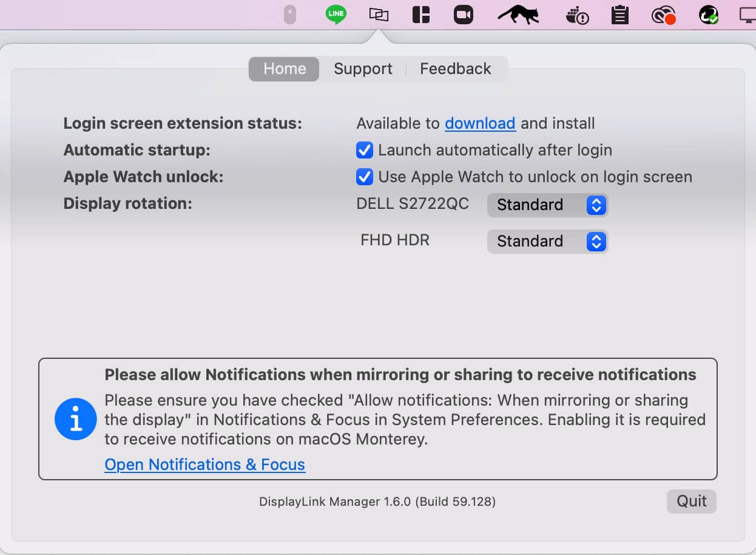Click the LINE icon in menu bar
Viewport: 756px width, 555px height.
tap(336, 14)
